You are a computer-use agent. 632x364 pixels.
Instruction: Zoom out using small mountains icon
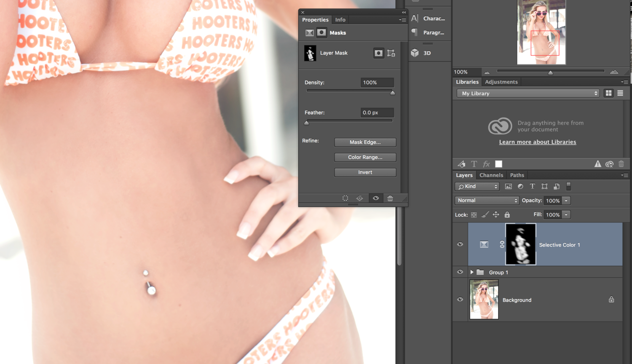[487, 72]
